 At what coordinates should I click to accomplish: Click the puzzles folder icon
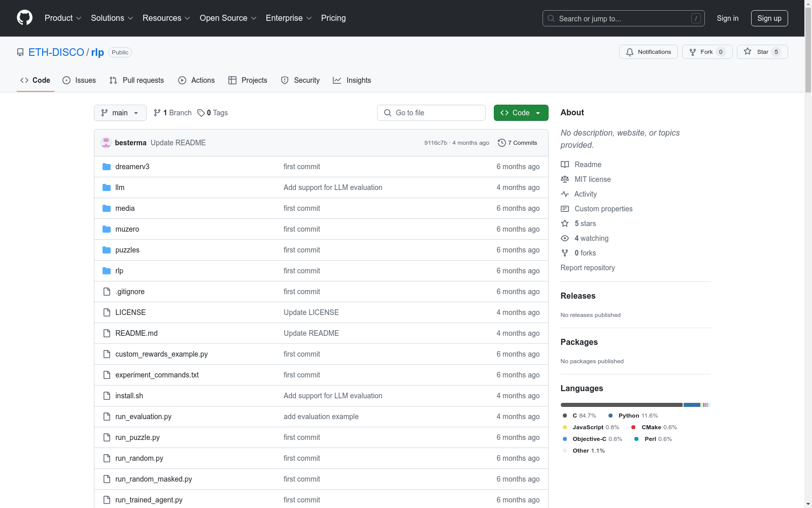click(x=107, y=250)
